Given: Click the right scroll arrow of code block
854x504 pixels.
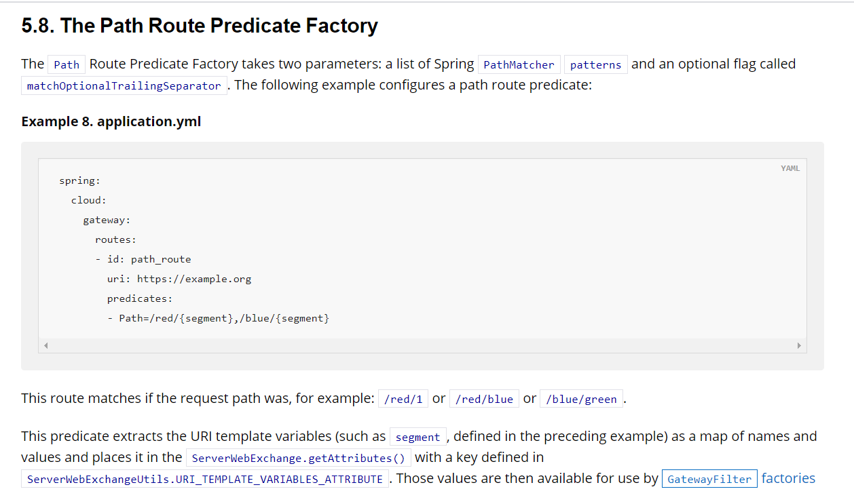Looking at the screenshot, I should coord(799,345).
